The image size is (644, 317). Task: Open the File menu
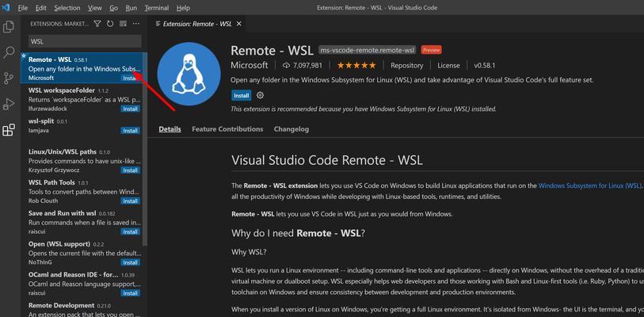point(23,8)
